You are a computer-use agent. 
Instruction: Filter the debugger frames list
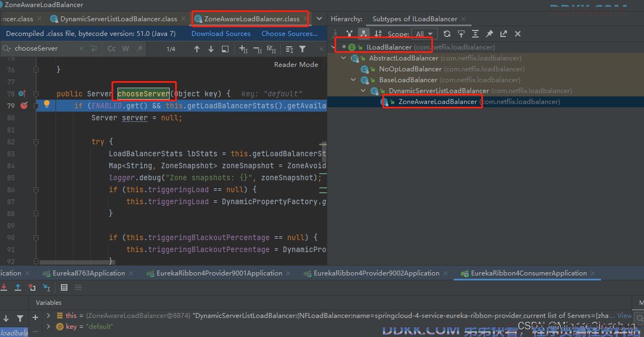(x=20, y=318)
